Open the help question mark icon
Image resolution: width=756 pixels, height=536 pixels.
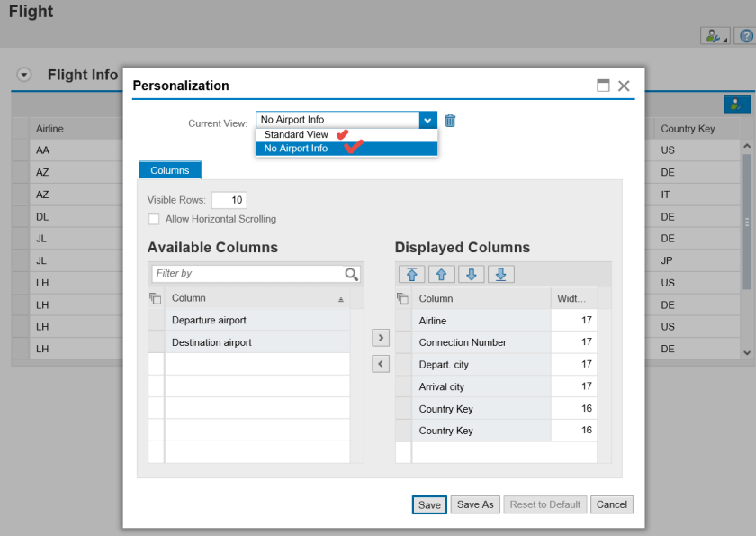click(x=745, y=36)
